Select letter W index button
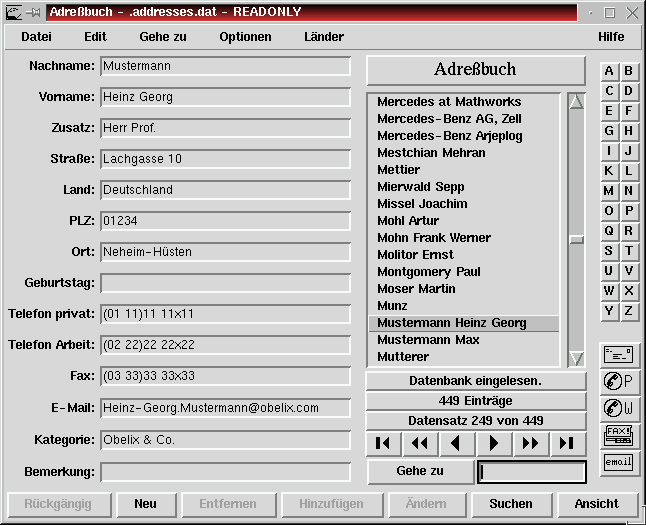646x525 pixels. (x=609, y=291)
